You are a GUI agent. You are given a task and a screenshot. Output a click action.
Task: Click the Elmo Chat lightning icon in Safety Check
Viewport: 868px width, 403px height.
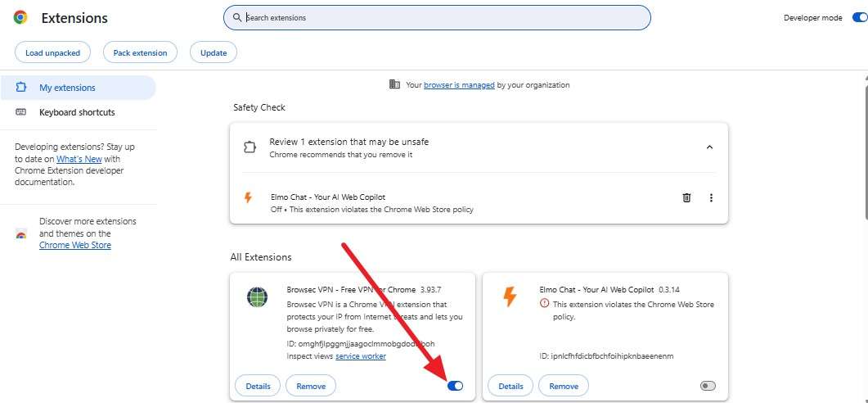click(x=248, y=197)
